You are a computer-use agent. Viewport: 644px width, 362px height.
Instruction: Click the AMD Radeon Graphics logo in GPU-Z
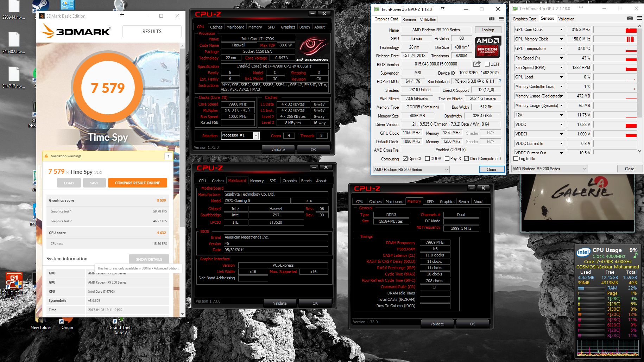[487, 46]
